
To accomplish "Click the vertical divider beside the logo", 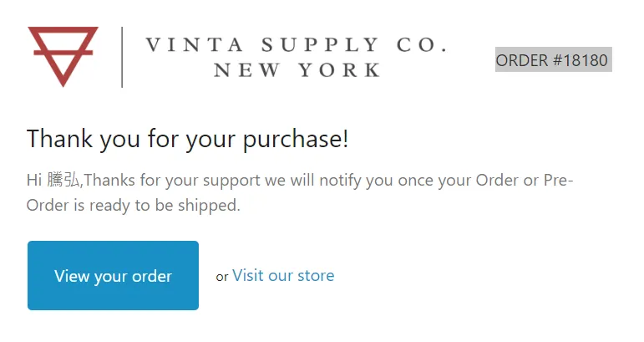I will [x=122, y=57].
